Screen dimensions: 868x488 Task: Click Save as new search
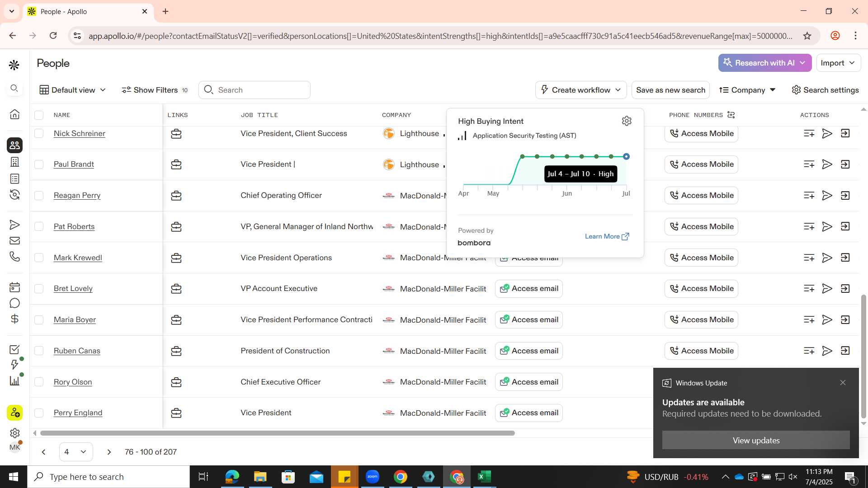(670, 90)
